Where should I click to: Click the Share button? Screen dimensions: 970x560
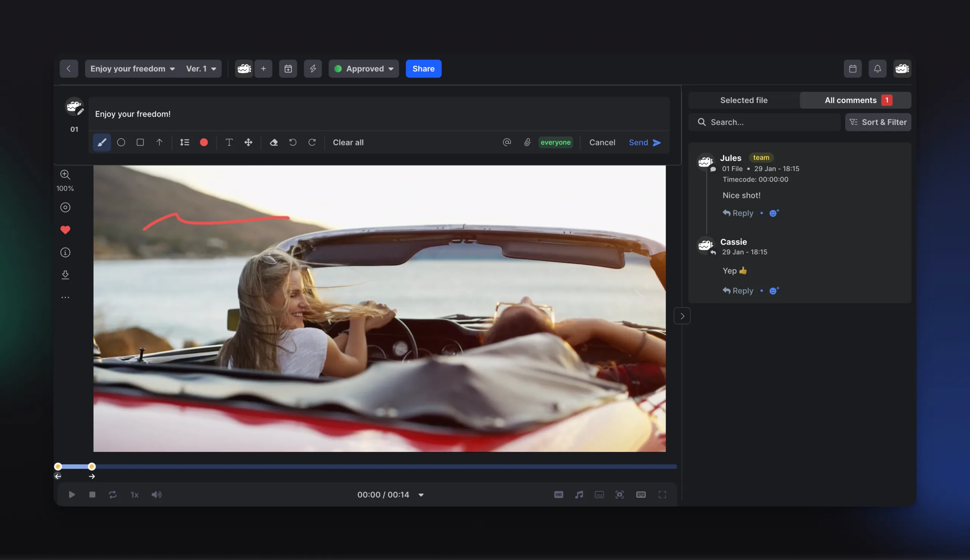tap(422, 69)
